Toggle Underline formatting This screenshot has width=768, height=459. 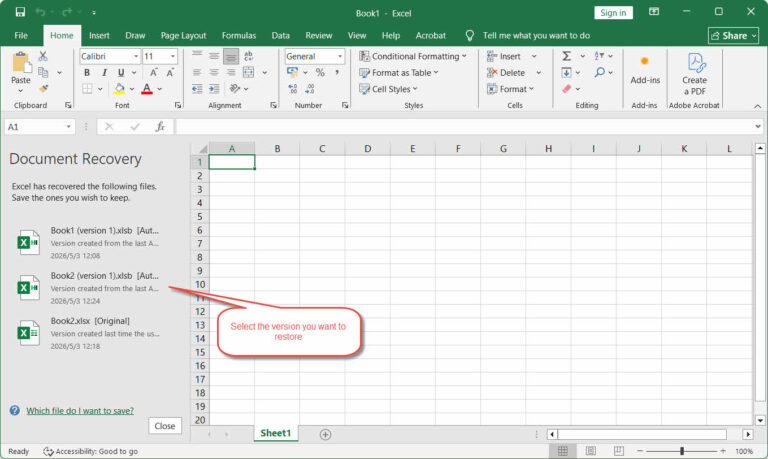click(x=120, y=72)
